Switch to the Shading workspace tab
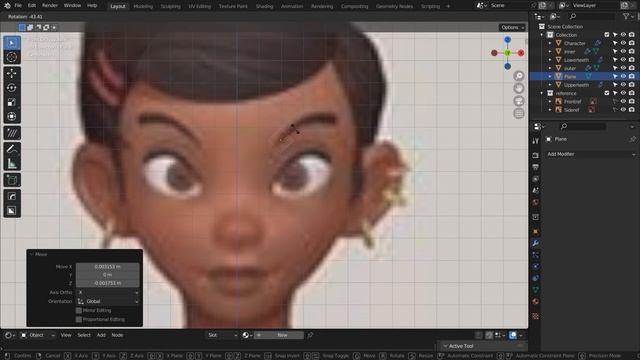 264,6
